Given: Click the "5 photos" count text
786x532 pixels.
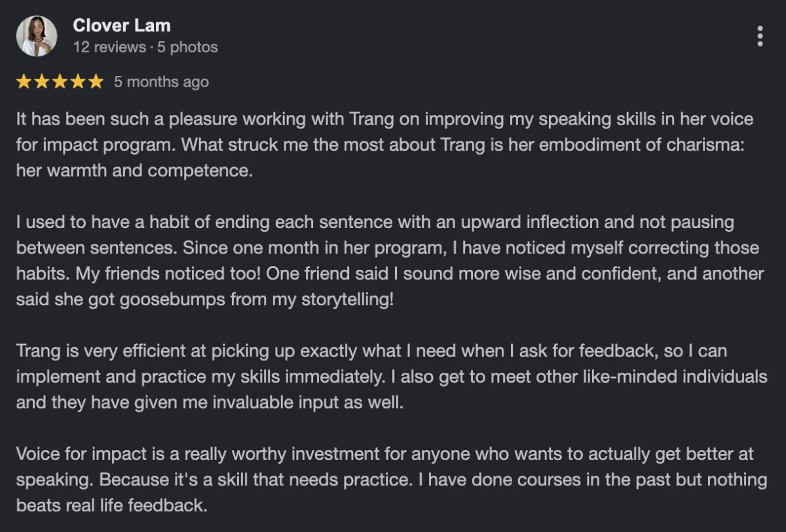Looking at the screenshot, I should click(x=187, y=47).
